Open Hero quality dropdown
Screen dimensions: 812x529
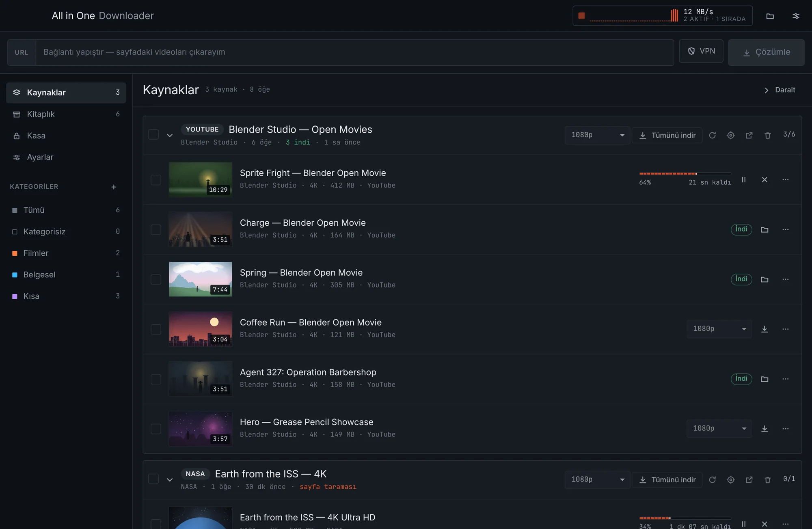coord(719,429)
